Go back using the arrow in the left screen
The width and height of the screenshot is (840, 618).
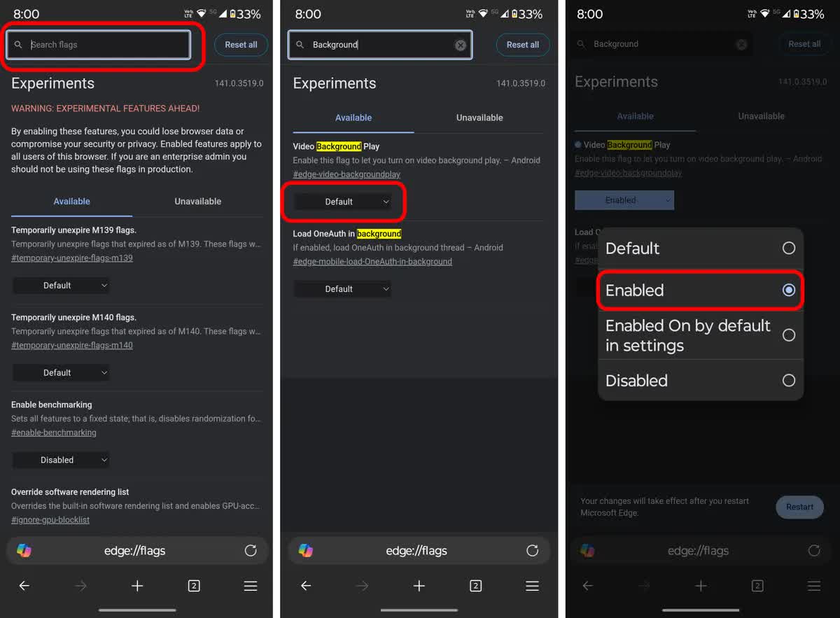point(24,586)
